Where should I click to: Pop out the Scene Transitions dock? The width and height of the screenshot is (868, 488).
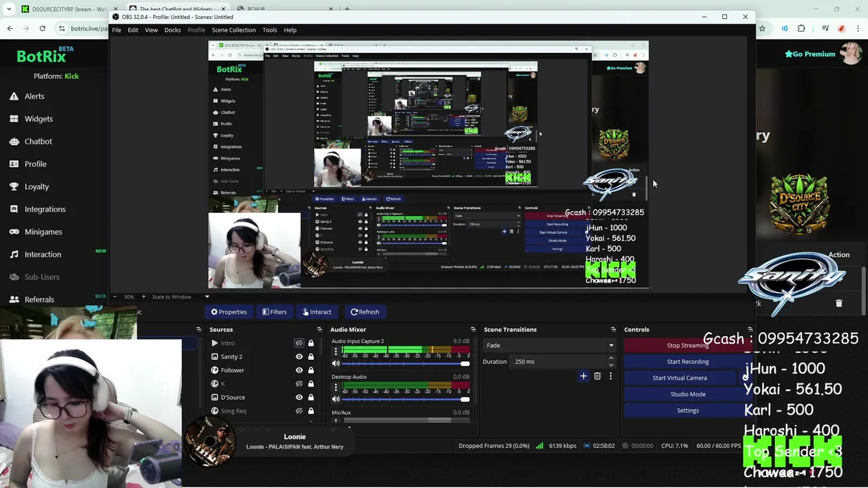(613, 329)
